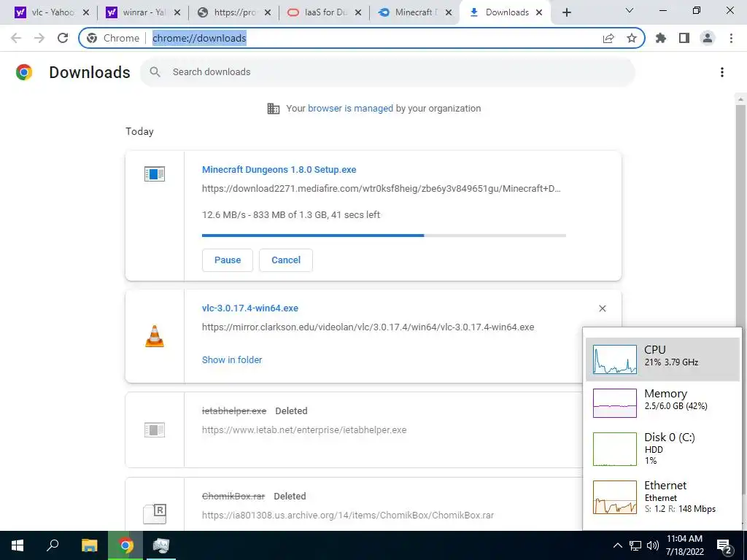Click the ietabhelper.exe source URL
This screenshot has width=747, height=560.
pos(304,430)
